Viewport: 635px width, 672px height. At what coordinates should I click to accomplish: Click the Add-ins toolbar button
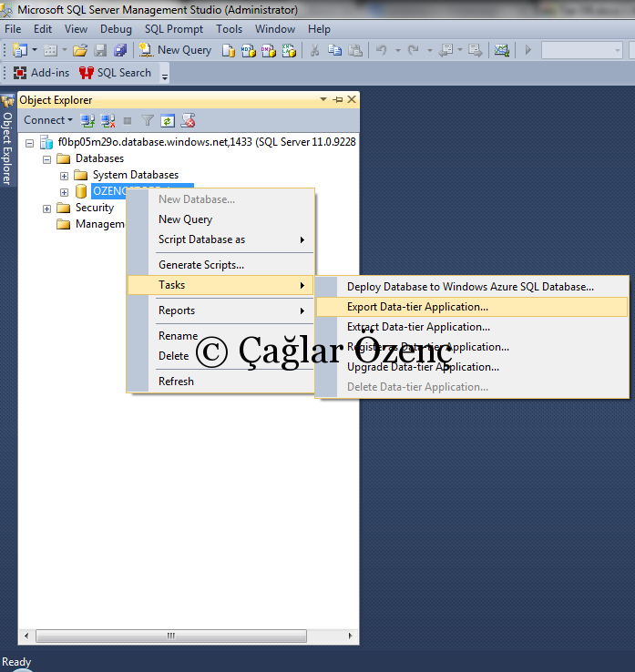point(41,73)
